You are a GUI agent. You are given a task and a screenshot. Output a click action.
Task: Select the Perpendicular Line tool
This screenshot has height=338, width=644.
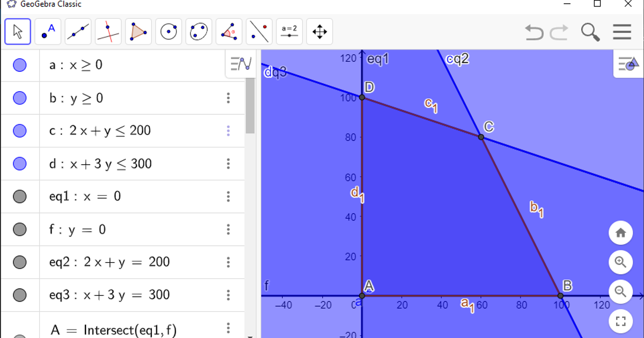[x=107, y=31]
